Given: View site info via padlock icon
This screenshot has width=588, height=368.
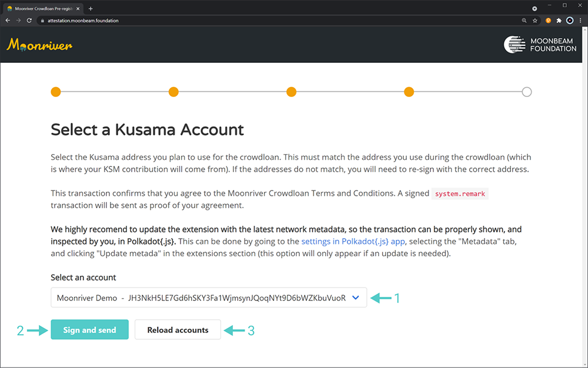Looking at the screenshot, I should click(x=41, y=21).
